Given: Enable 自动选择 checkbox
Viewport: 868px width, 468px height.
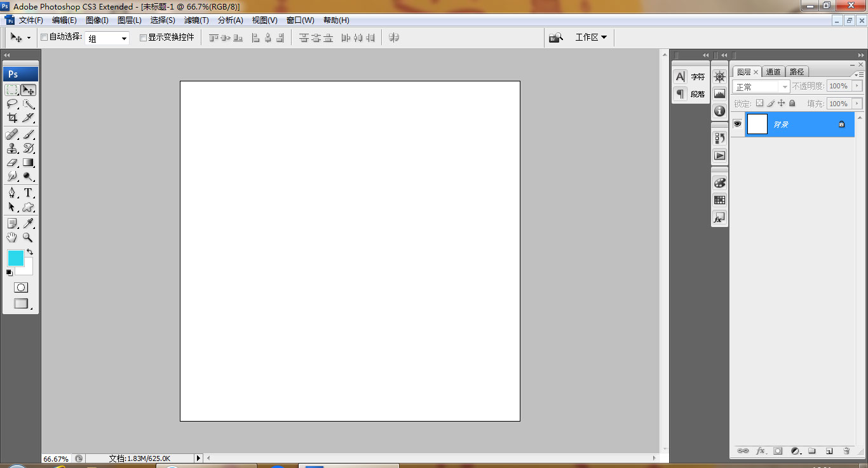Looking at the screenshot, I should 44,38.
